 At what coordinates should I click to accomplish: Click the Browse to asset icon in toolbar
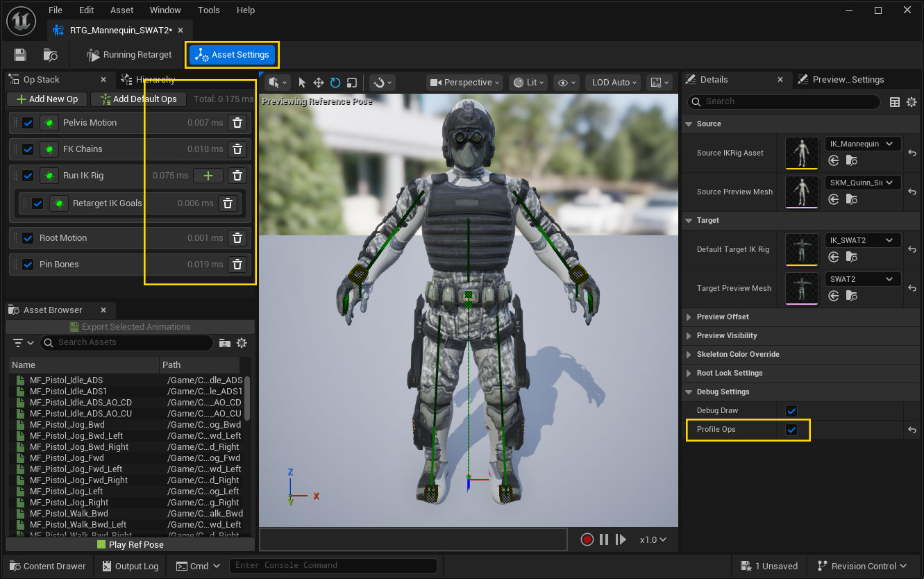[51, 55]
